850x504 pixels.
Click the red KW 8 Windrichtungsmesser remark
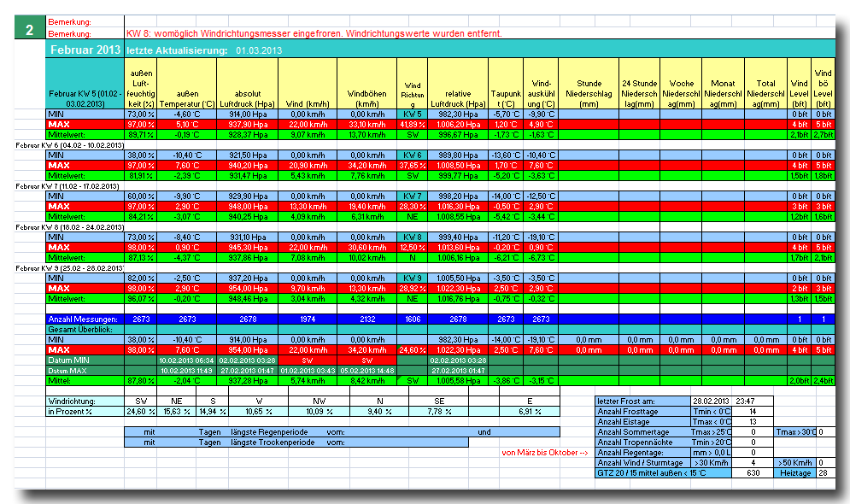point(314,33)
